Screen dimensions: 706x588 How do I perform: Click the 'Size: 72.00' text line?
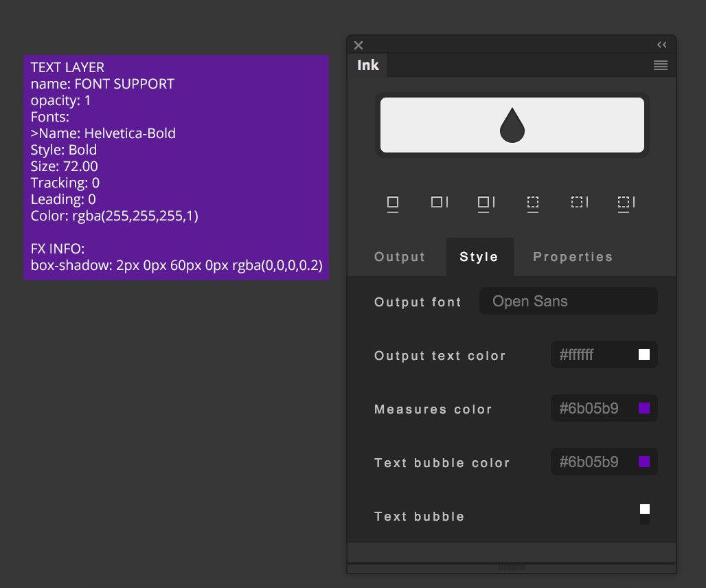64,166
